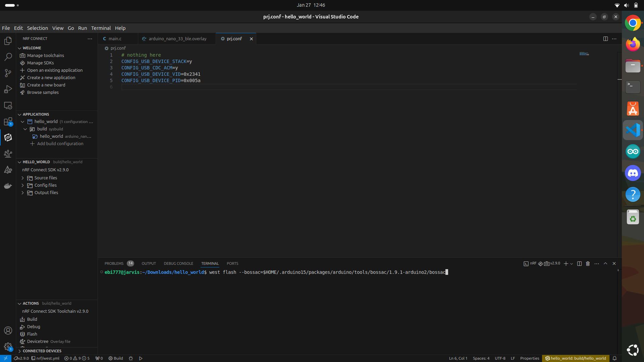Open the Terminal menu
644x362 pixels.
coord(101,28)
